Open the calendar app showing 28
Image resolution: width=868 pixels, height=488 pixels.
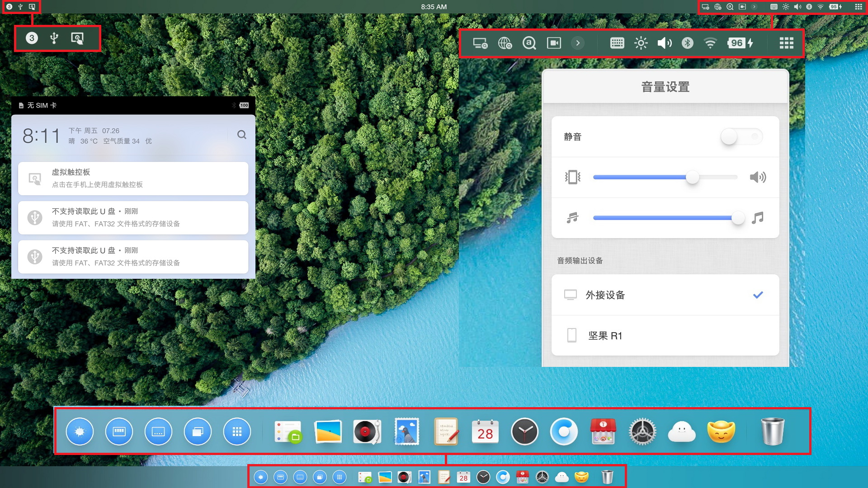click(485, 432)
